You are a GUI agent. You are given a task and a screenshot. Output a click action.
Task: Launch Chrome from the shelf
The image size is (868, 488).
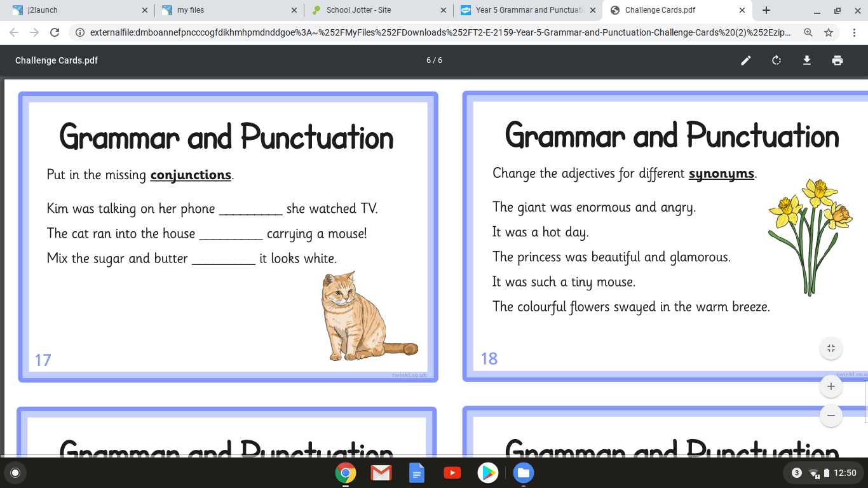(345, 473)
